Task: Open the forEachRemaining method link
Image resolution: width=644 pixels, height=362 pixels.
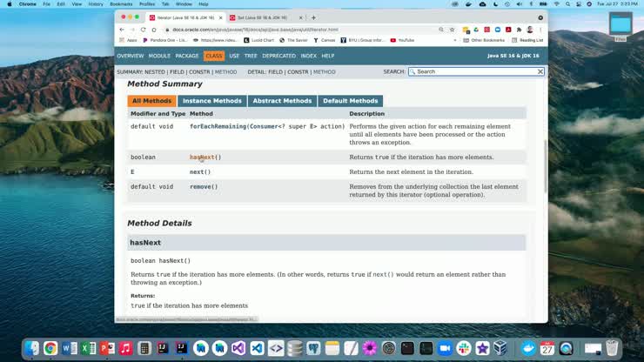Action: click(x=218, y=126)
